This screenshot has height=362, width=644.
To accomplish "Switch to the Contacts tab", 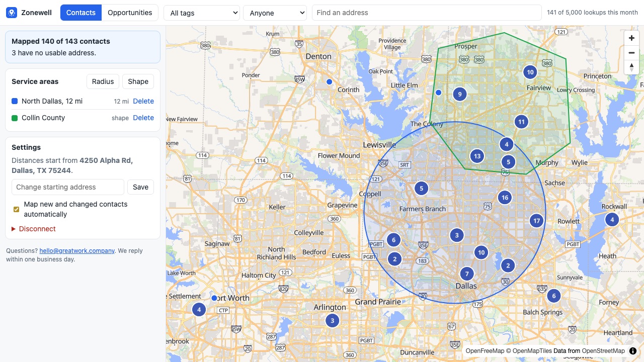I will coord(81,13).
